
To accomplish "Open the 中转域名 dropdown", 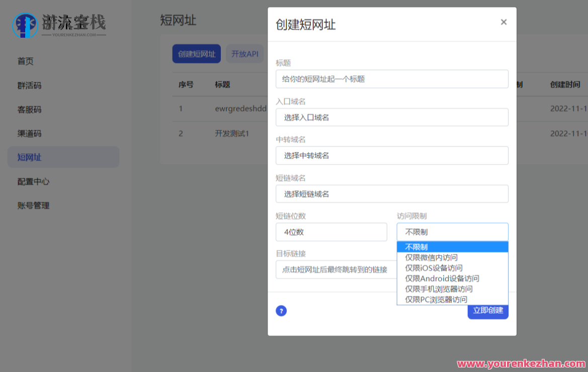I will pyautogui.click(x=392, y=155).
